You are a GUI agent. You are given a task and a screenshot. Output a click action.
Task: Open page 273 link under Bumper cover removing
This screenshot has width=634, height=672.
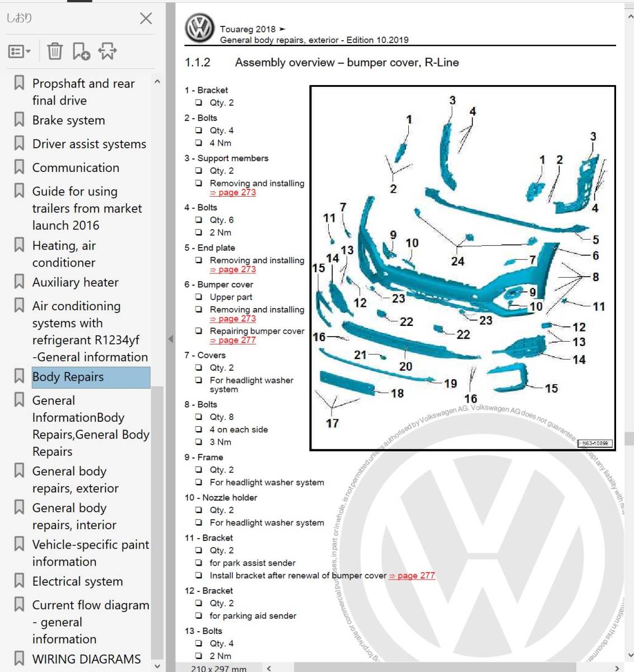point(233,319)
